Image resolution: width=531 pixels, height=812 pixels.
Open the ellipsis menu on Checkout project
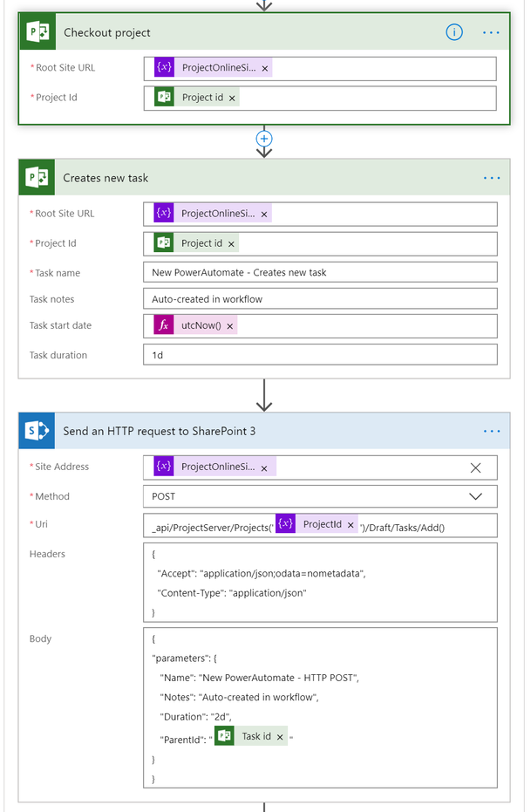point(491,32)
